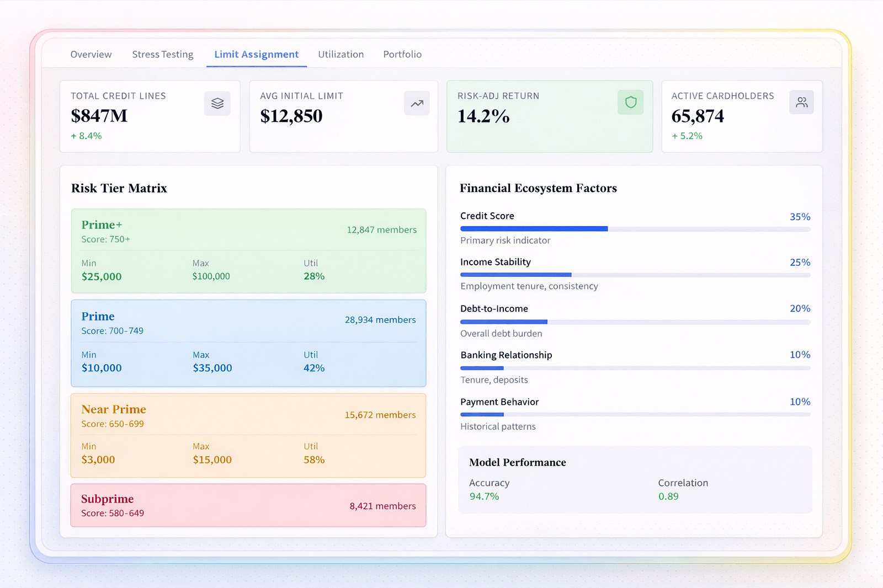
Task: Click the trending arrow icon in Avg Initial Limit
Action: pos(417,103)
